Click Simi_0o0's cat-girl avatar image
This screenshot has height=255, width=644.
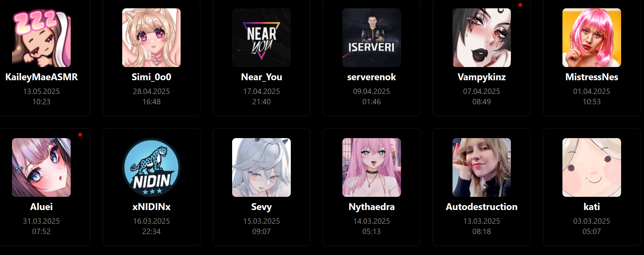click(x=151, y=38)
